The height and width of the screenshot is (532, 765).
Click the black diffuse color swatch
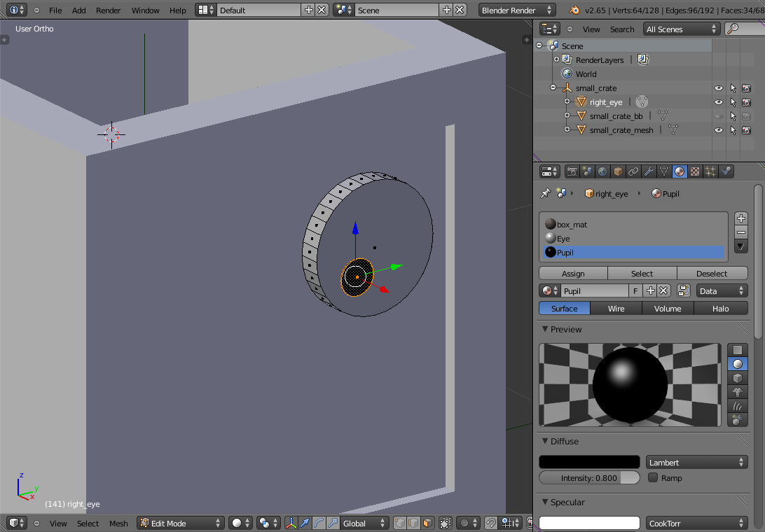pos(589,462)
